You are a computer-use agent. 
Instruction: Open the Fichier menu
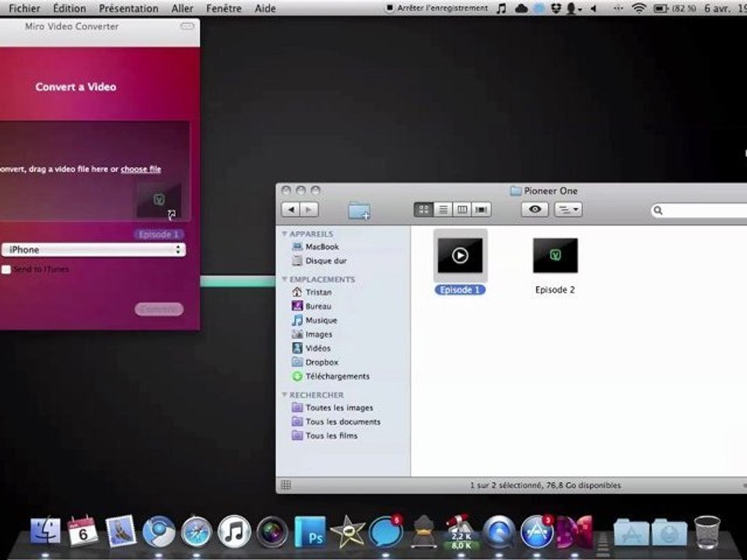[24, 8]
